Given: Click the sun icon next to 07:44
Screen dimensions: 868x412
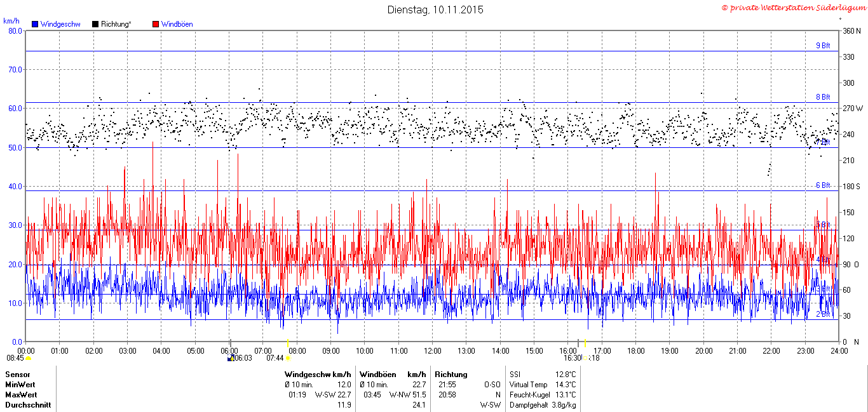Looking at the screenshot, I should pos(288,358).
